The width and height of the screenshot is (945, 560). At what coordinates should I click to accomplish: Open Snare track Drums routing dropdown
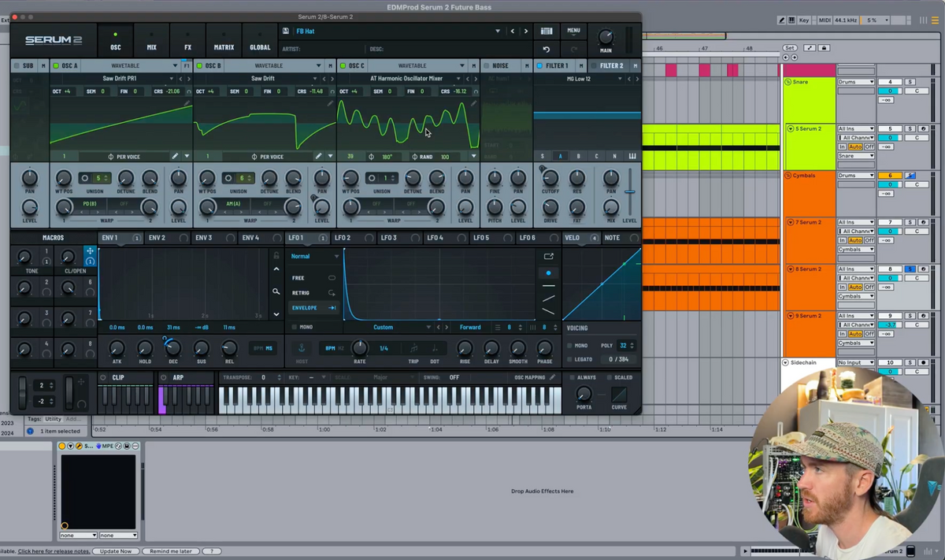pyautogui.click(x=856, y=82)
